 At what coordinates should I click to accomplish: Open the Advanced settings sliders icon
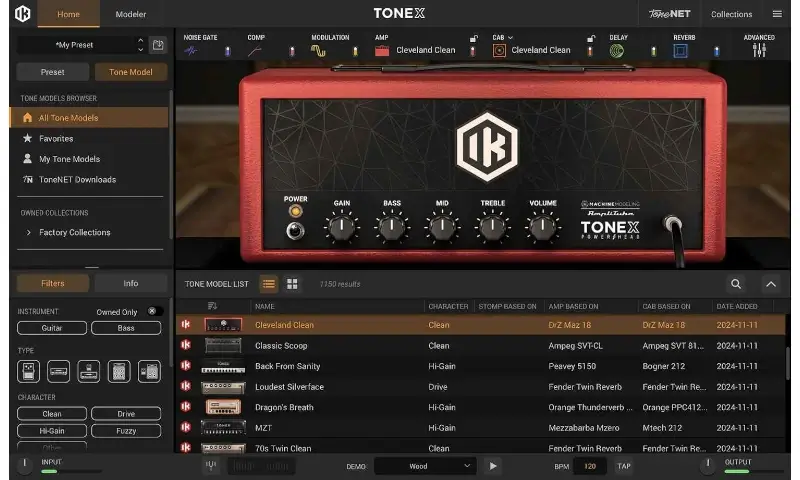759,50
